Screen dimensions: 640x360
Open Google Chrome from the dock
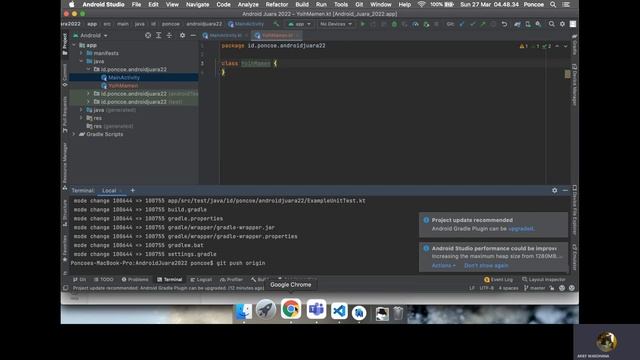click(x=291, y=309)
